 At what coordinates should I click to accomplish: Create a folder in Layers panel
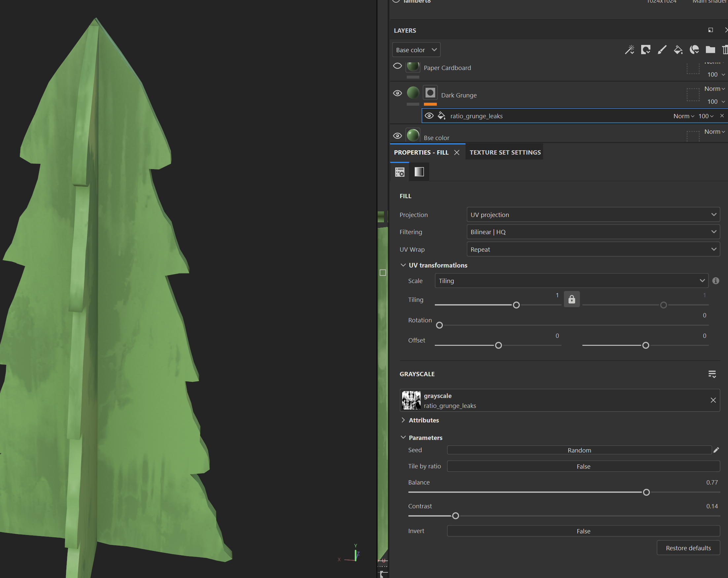(711, 50)
